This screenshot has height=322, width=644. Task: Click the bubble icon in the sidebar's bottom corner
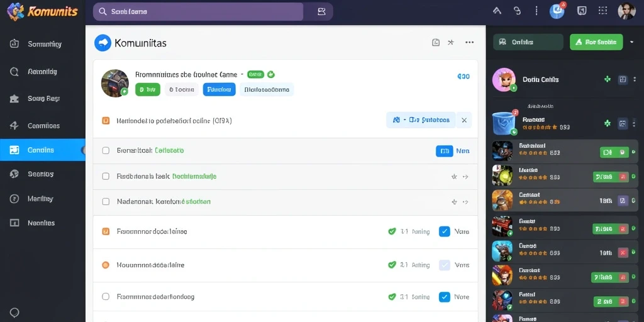coord(14,313)
